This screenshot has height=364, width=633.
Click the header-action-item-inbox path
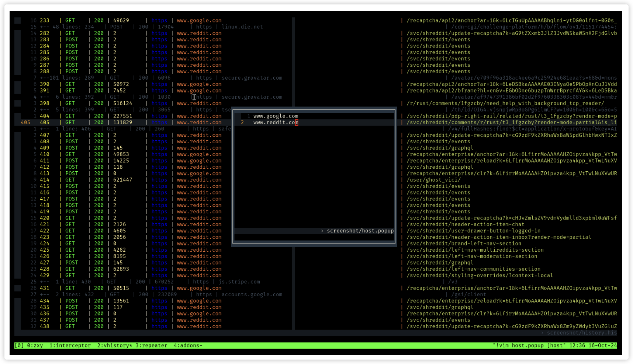tap(499, 237)
